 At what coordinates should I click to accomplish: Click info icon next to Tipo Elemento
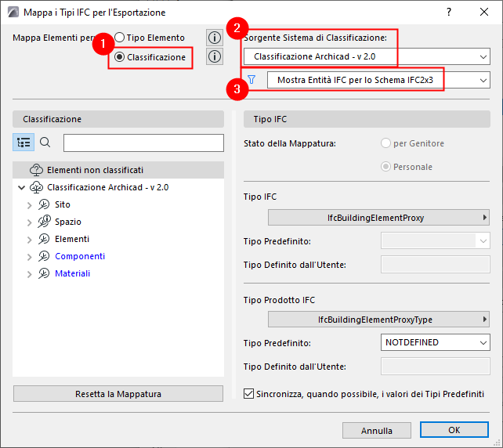215,38
